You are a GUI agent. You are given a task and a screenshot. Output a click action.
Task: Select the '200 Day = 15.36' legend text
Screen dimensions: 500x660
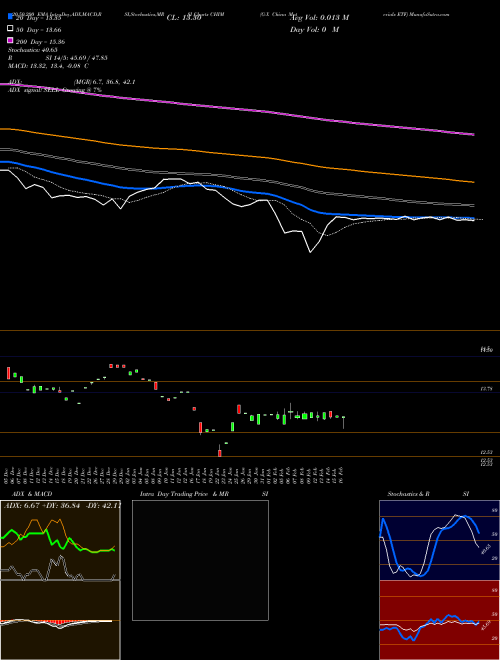(x=40, y=42)
